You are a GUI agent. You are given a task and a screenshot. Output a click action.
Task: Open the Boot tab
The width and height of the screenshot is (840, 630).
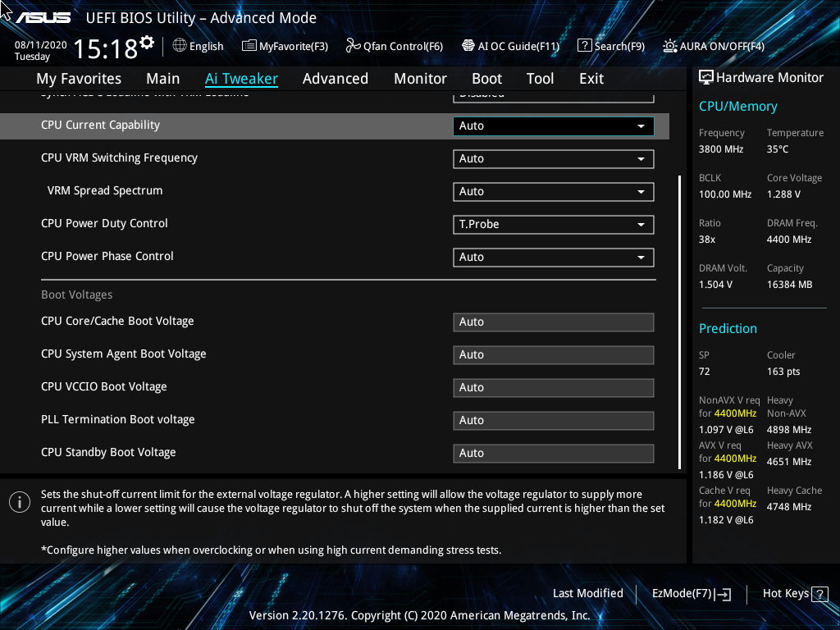[x=487, y=79]
